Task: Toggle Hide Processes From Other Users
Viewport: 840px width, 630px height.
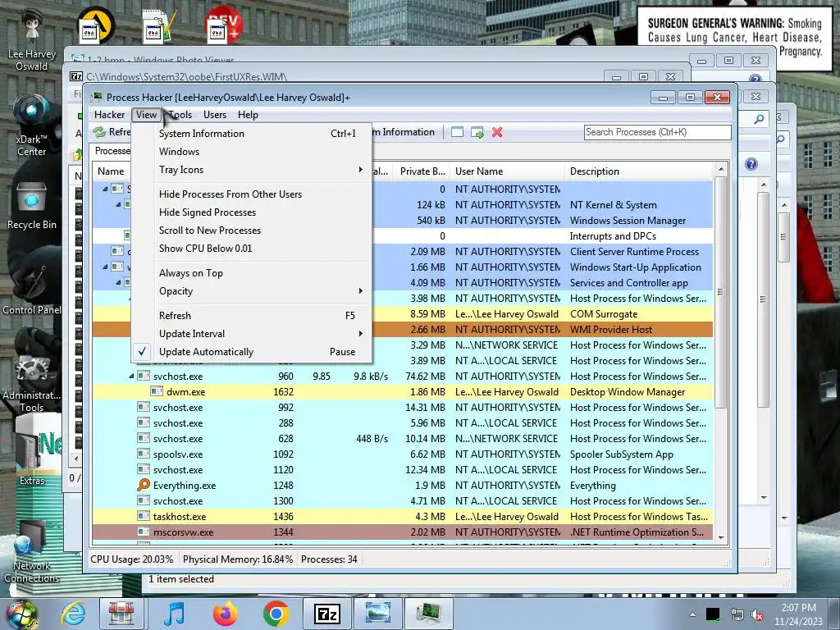Action: coord(252,194)
